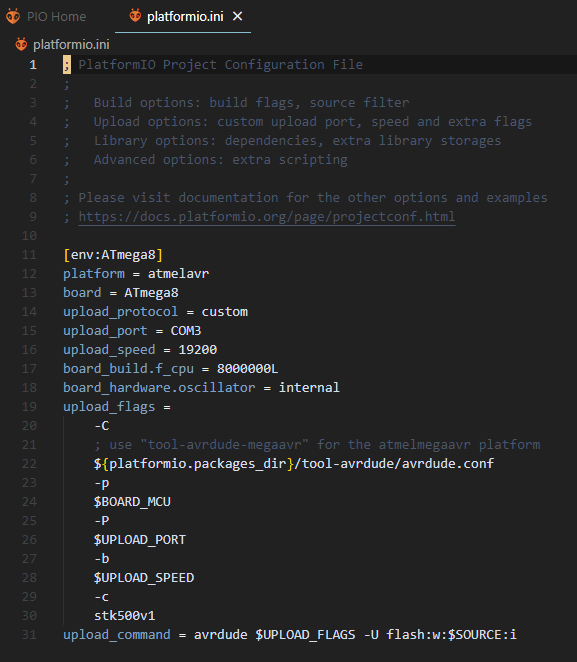This screenshot has width=577, height=662.
Task: Click 'flash:w:$SOURCE:i' in upload command
Action: [452, 635]
